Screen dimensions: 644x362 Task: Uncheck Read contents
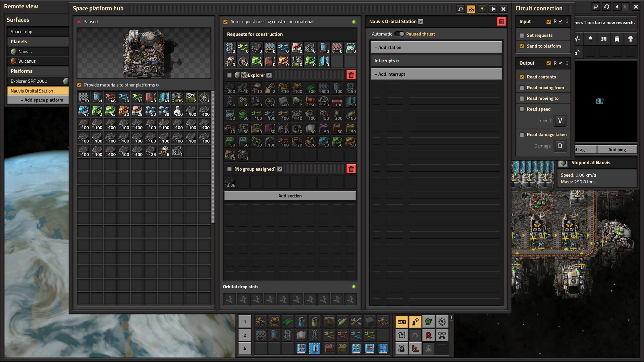pos(522,77)
